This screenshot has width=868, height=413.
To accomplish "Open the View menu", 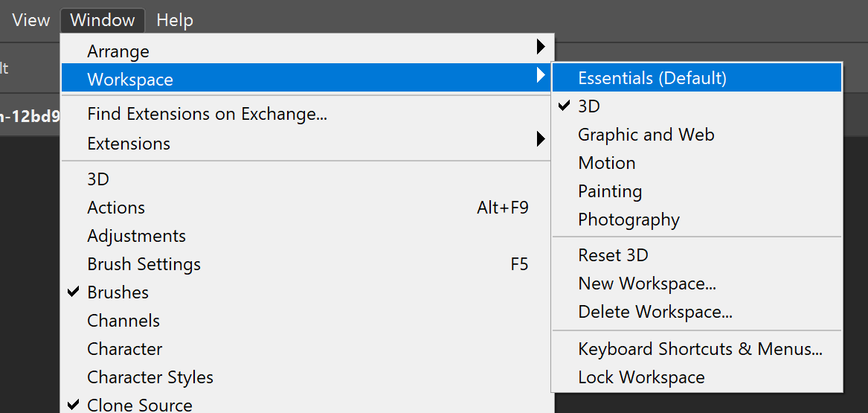I will pyautogui.click(x=30, y=20).
